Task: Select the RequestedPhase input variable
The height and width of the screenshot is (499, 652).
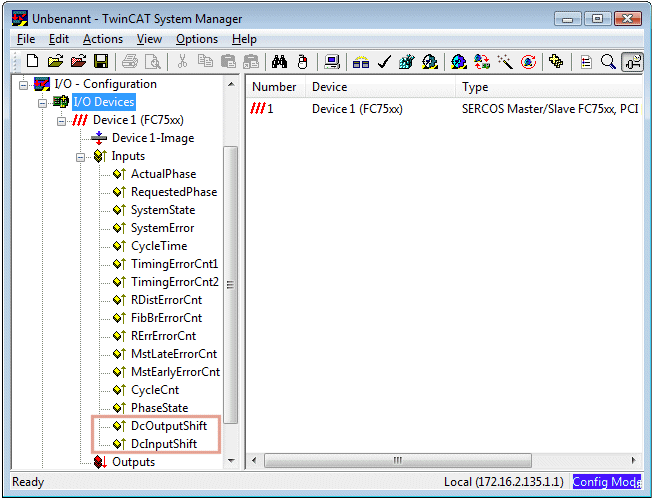Action: pos(174,192)
